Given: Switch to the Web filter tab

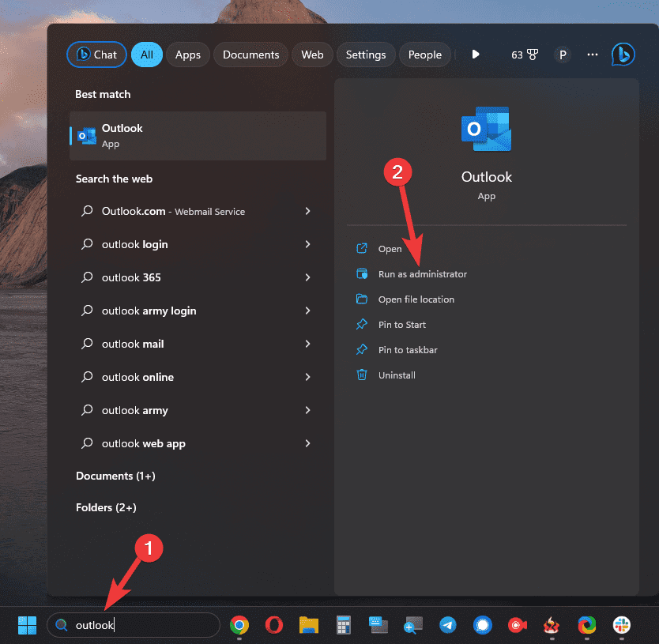Looking at the screenshot, I should pyautogui.click(x=312, y=55).
